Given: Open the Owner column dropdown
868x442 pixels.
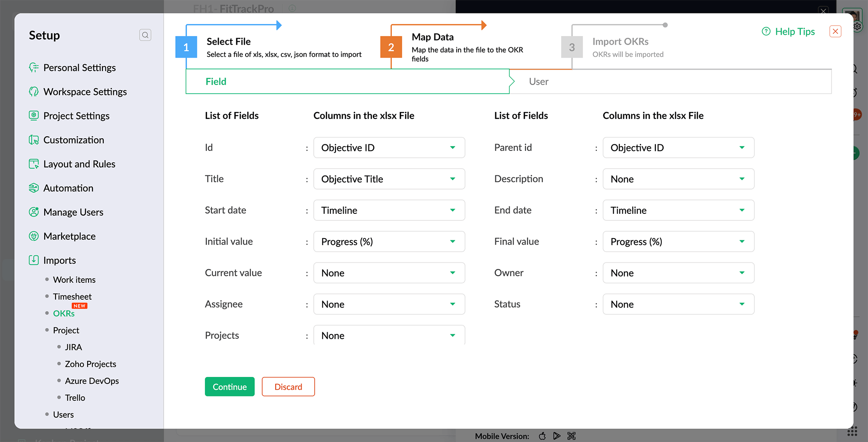Looking at the screenshot, I should 678,273.
